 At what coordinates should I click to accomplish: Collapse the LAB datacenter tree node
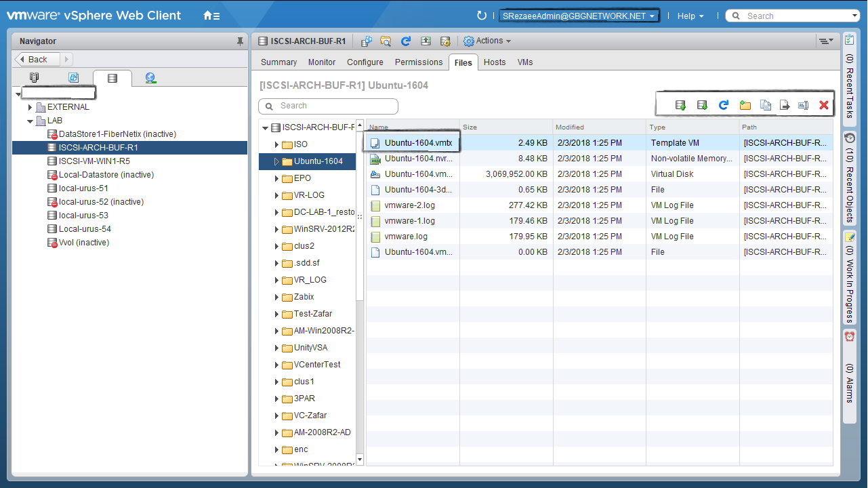[x=30, y=121]
